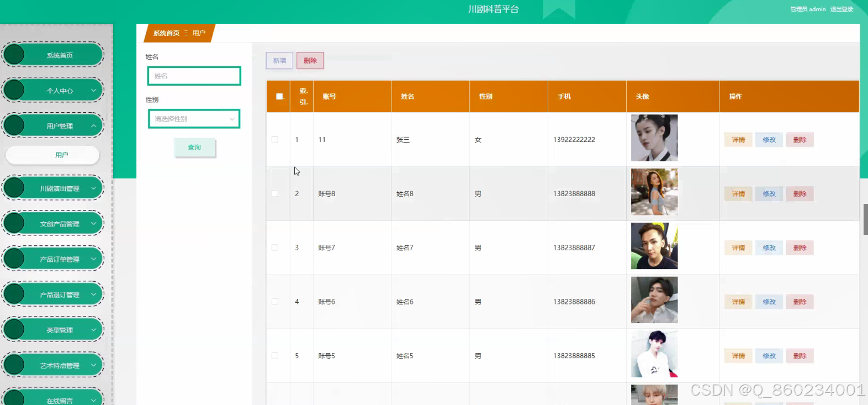Click the 系统首页 breadcrumb link
Viewport: 868px width, 405px height.
(166, 33)
